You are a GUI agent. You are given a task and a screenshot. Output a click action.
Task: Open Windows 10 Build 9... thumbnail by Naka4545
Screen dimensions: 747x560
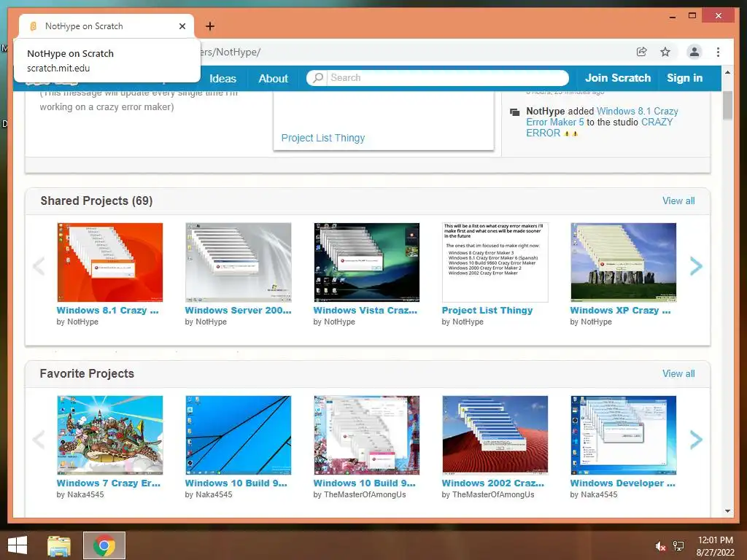[x=239, y=435]
